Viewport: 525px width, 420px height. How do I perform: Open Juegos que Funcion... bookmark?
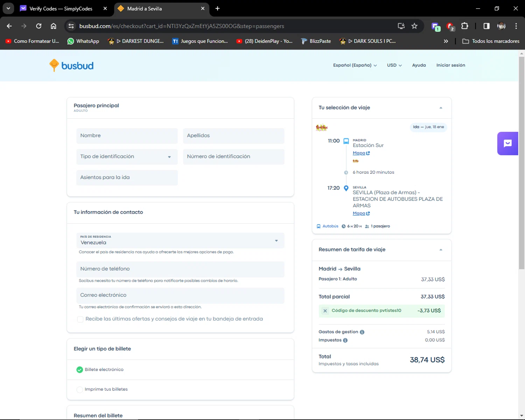(x=200, y=41)
